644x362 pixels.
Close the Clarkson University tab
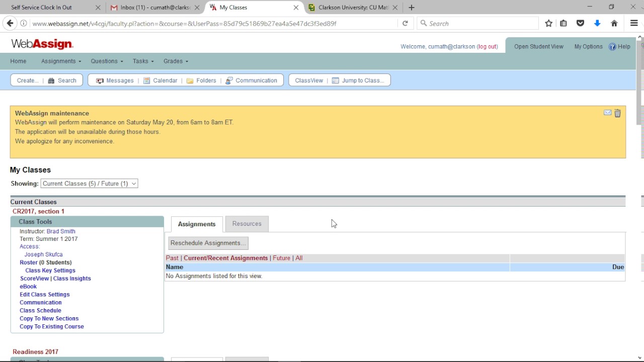[395, 8]
